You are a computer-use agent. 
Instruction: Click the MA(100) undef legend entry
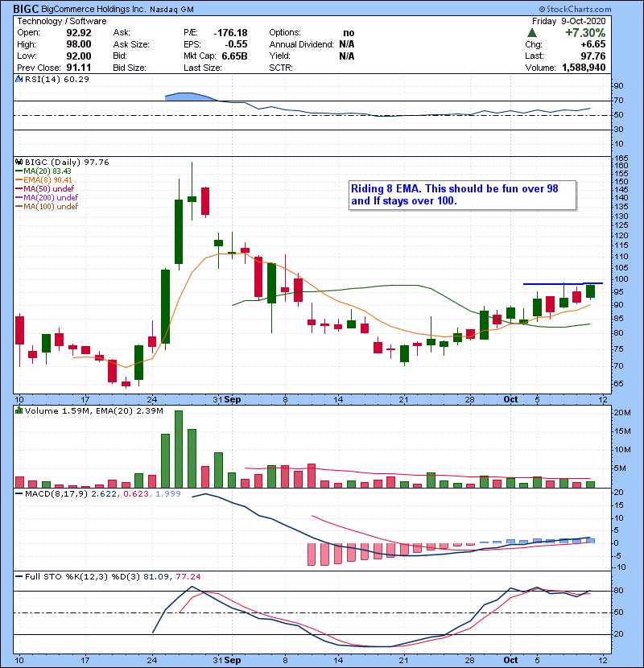tap(47, 206)
